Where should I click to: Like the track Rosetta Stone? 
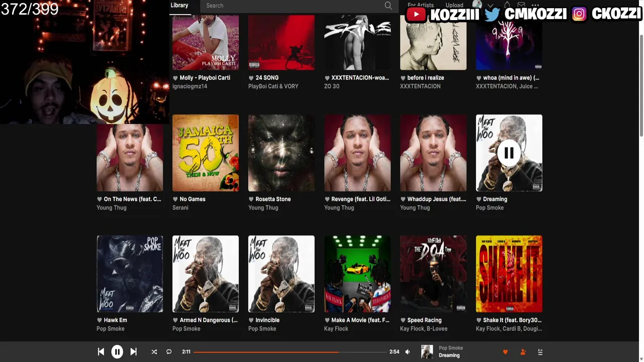click(251, 199)
